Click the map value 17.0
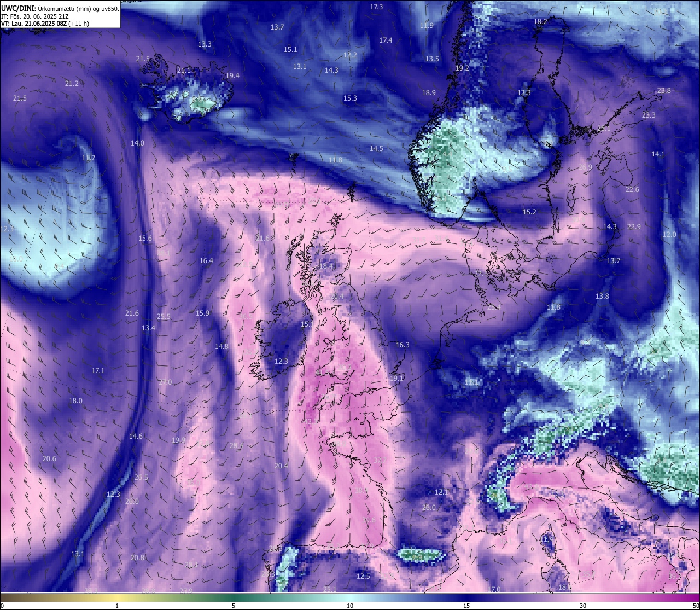The height and width of the screenshot is (610, 700). 494,590
